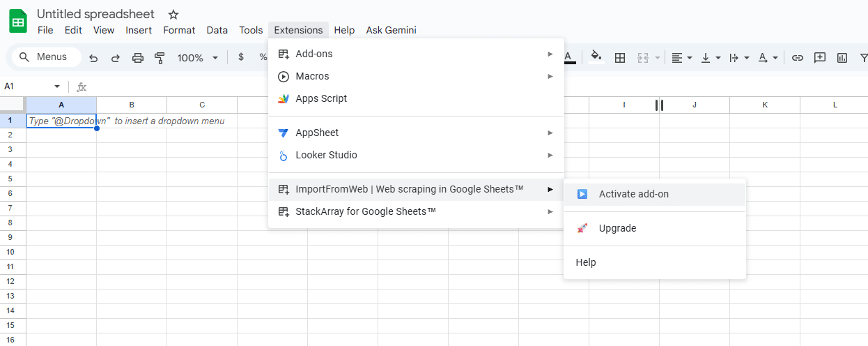This screenshot has width=868, height=346.
Task: Click Activate add-on
Action: click(633, 194)
